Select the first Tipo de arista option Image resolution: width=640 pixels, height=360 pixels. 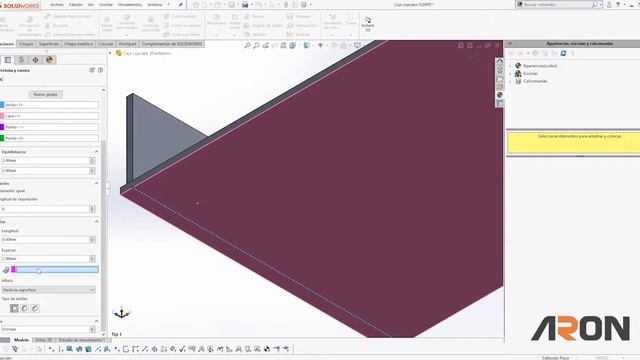[x=14, y=308]
